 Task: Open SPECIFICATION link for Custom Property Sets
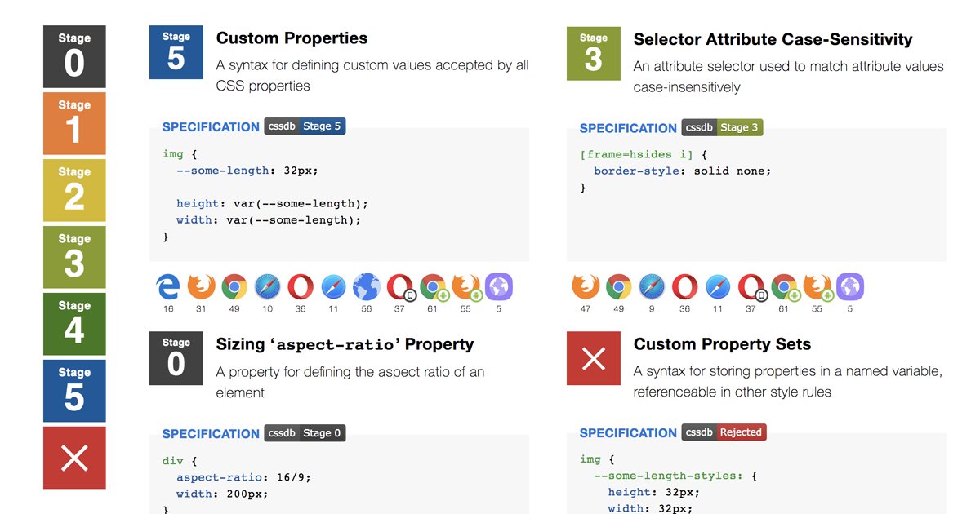click(628, 432)
